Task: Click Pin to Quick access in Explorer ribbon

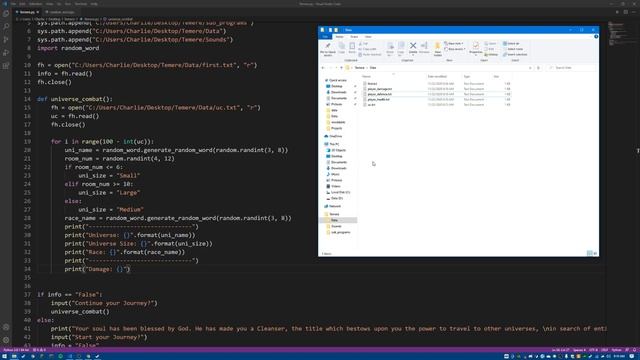Action: 328,49
